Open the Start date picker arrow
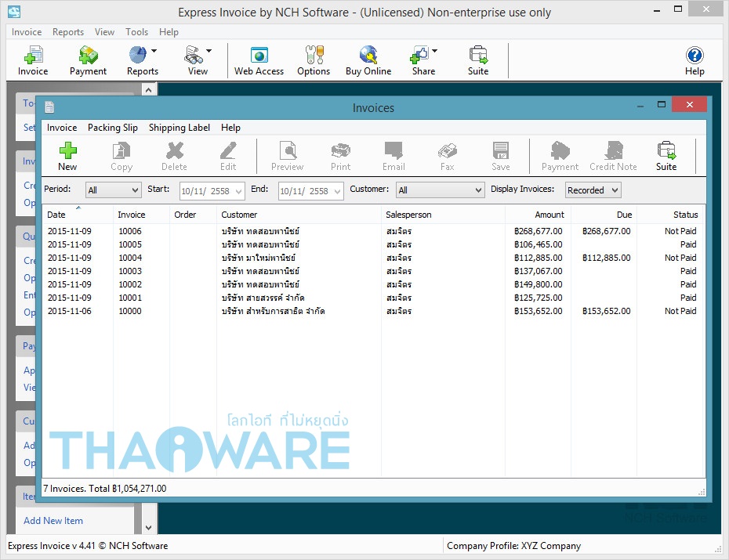 tap(238, 191)
